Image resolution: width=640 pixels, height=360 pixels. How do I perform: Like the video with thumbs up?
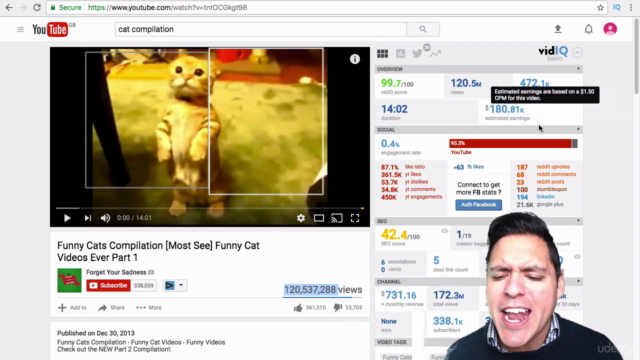298,307
